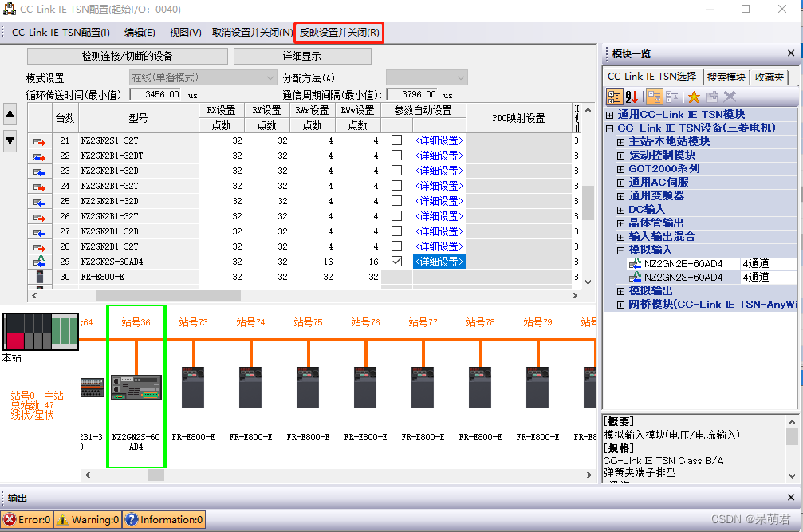Sort module list alphabetically with A-Z icon
The height and width of the screenshot is (532, 803).
coord(632,97)
